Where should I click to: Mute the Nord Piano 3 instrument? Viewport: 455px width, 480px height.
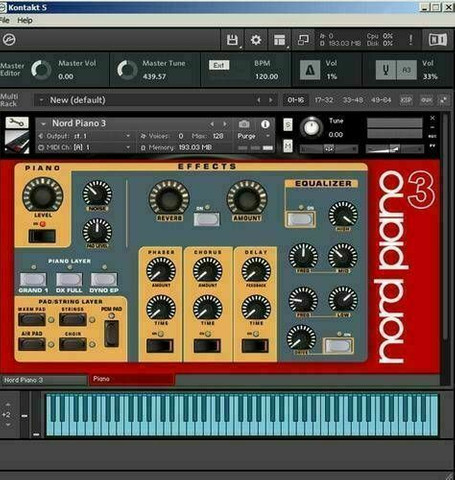[x=288, y=146]
